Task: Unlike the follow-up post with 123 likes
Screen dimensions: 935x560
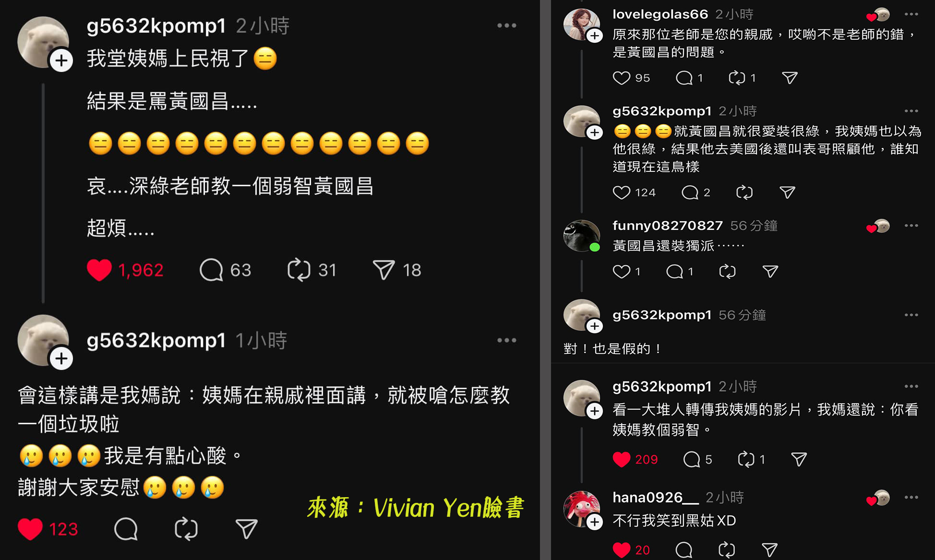Action: (x=30, y=529)
